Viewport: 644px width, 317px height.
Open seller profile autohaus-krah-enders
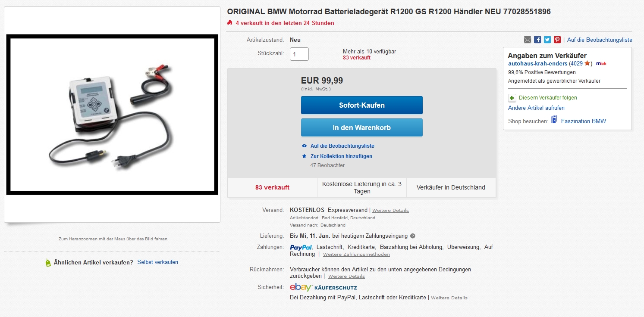coord(537,64)
